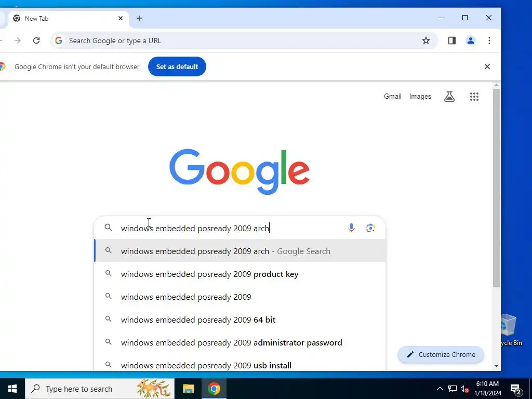532x399 pixels.
Task: Choose the "64 bit" search suggestion
Action: 240,320
